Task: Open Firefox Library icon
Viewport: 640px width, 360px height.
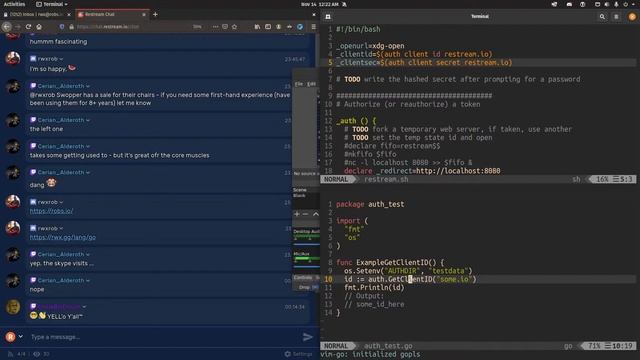Action: 257,27
